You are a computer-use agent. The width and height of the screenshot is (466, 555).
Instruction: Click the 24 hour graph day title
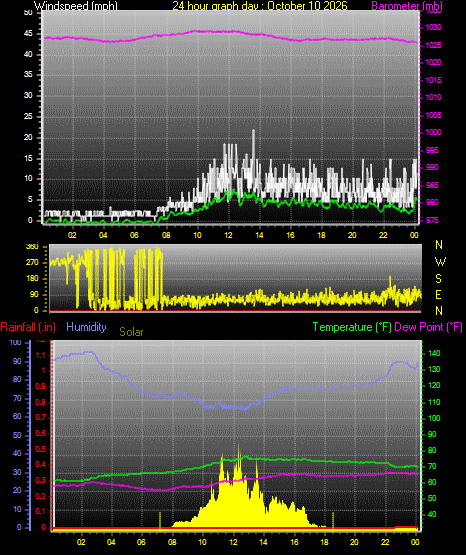click(260, 5)
